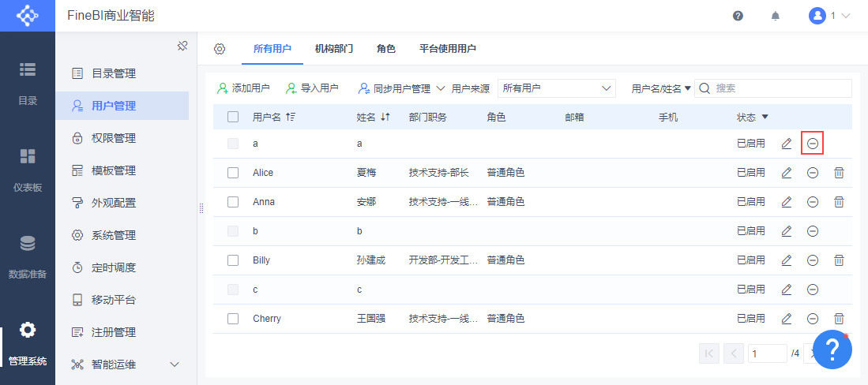Toggle the select-all checkbox in table header
This screenshot has height=385, width=868.
233,118
